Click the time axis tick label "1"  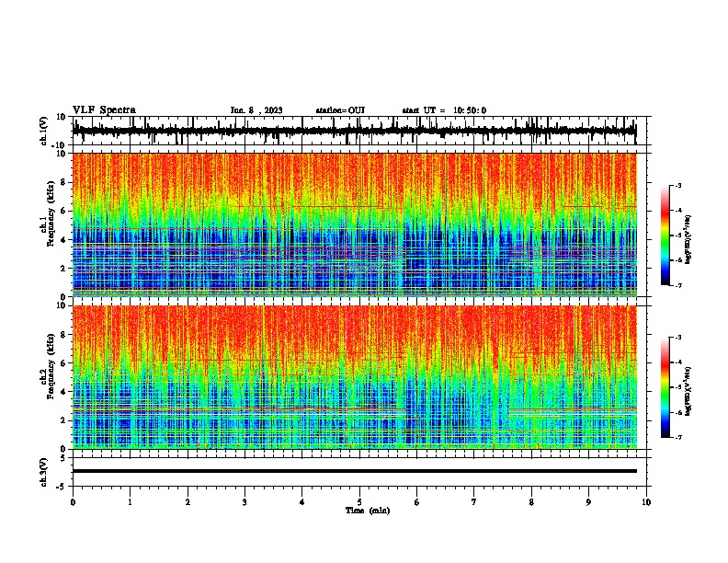(x=130, y=502)
